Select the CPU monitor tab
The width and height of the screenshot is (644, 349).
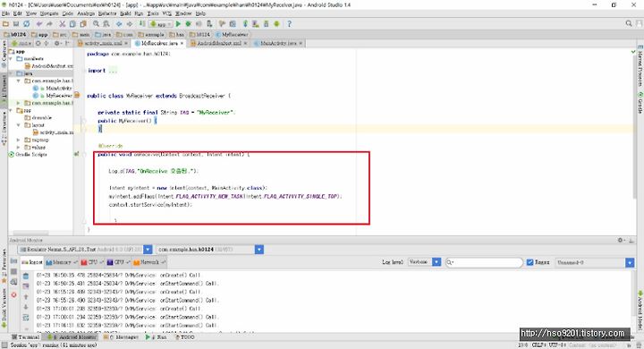click(x=92, y=262)
